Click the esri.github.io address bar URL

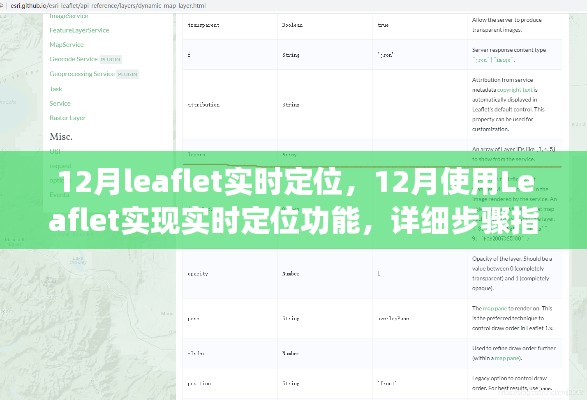[x=109, y=6]
